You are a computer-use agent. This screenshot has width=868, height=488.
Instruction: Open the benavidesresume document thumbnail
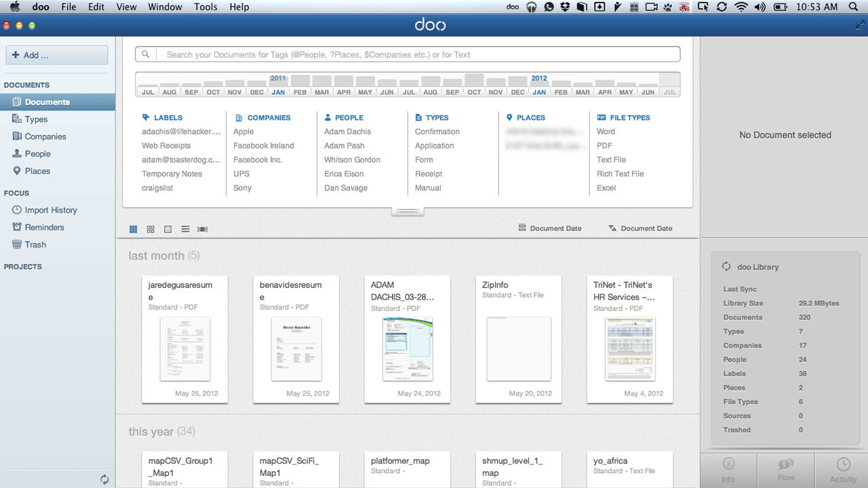click(x=296, y=349)
